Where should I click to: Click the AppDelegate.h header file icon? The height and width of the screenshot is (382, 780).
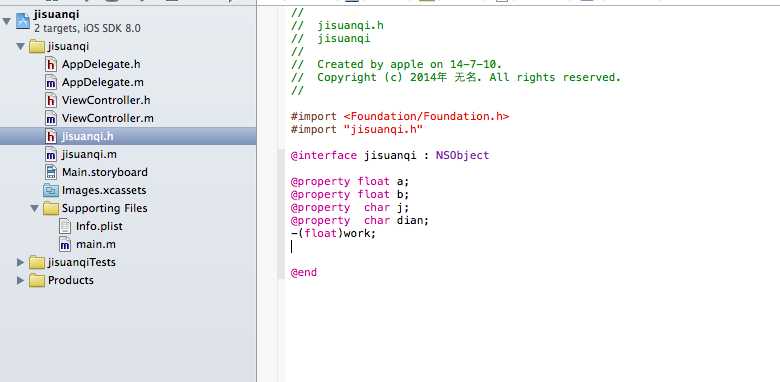pos(51,64)
